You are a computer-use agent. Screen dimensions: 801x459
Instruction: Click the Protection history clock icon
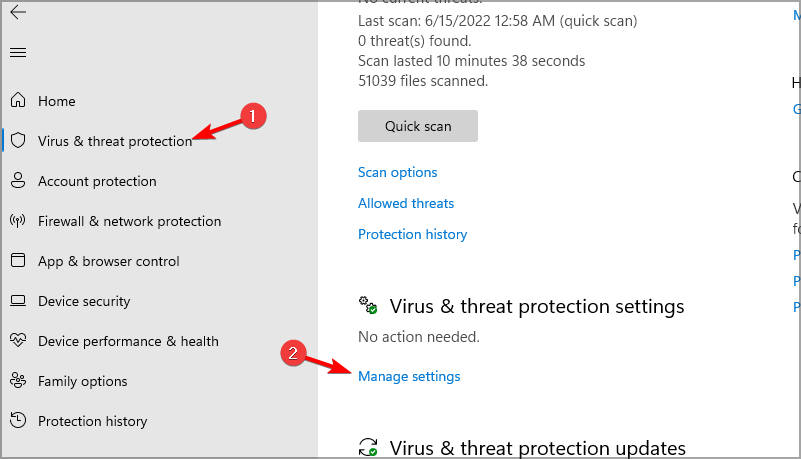point(18,421)
